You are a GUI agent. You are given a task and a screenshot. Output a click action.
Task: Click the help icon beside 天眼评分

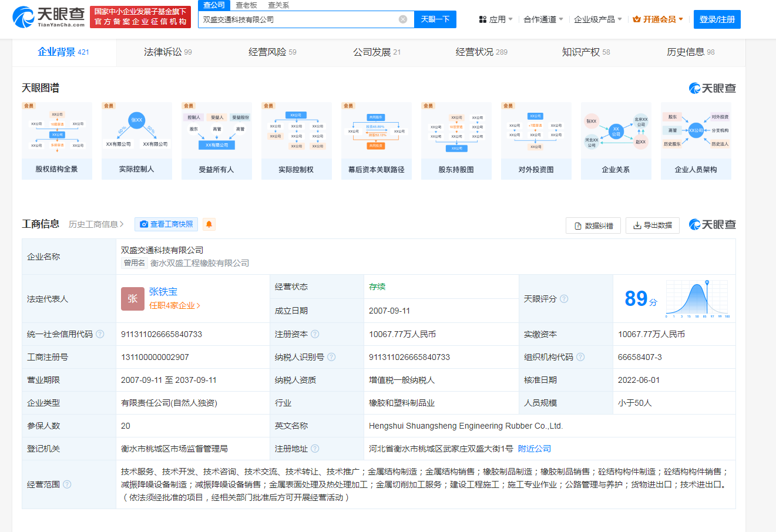(x=564, y=299)
